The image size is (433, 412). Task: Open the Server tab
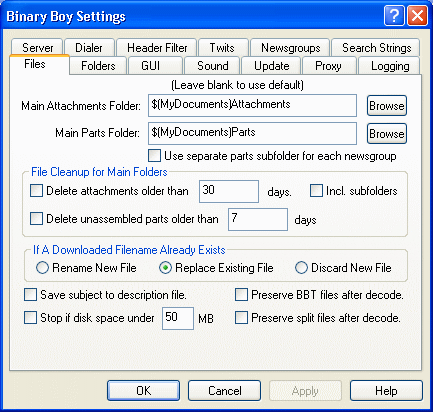37,48
